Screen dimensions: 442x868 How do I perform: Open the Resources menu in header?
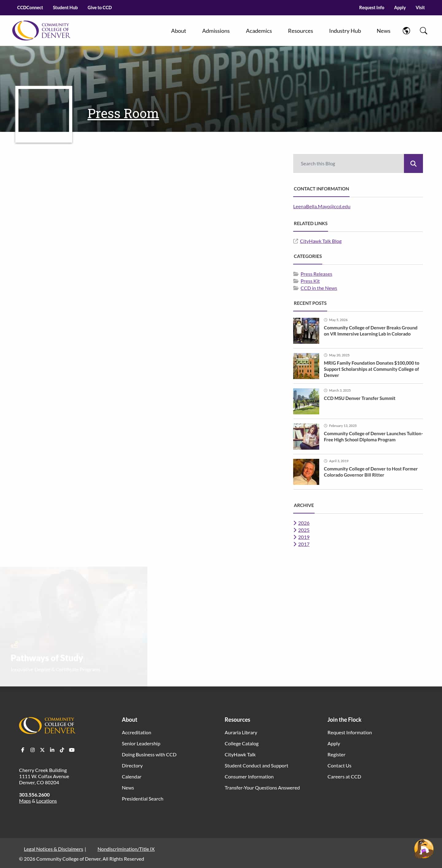pos(300,31)
